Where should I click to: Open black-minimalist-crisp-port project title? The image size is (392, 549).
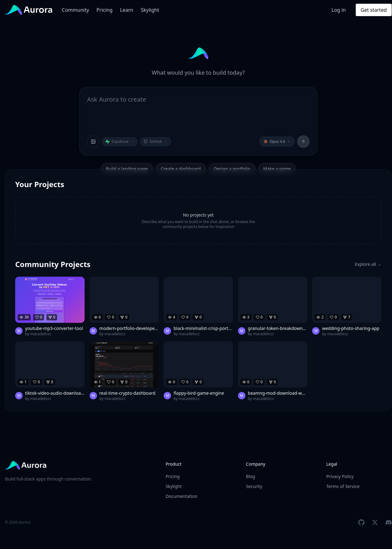[203, 328]
